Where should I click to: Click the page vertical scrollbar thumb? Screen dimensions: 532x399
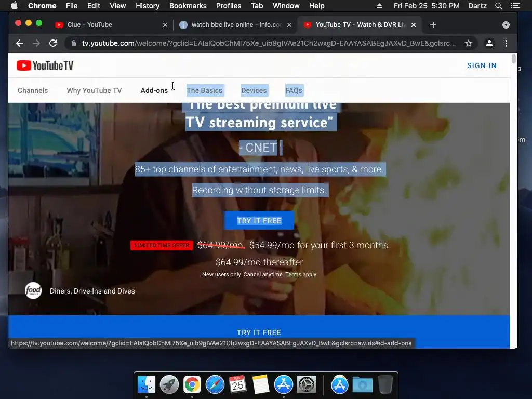click(514, 59)
